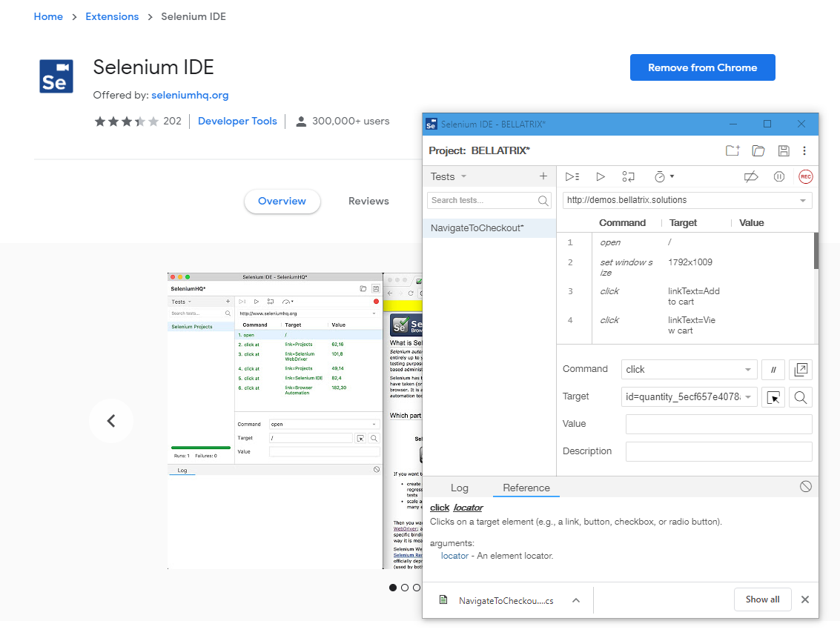Run all tests in Selenium IDE
Image resolution: width=840 pixels, height=638 pixels.
pyautogui.click(x=571, y=176)
